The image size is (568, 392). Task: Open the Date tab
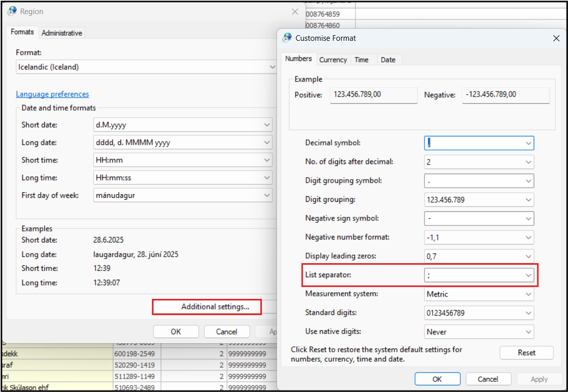tap(388, 59)
